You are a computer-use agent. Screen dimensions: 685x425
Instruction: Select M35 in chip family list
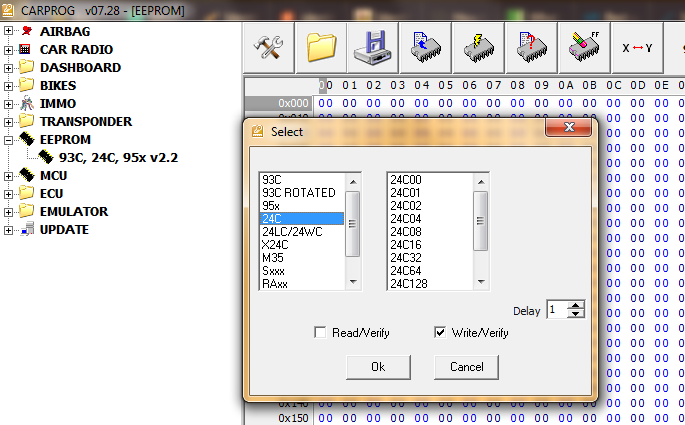(302, 258)
